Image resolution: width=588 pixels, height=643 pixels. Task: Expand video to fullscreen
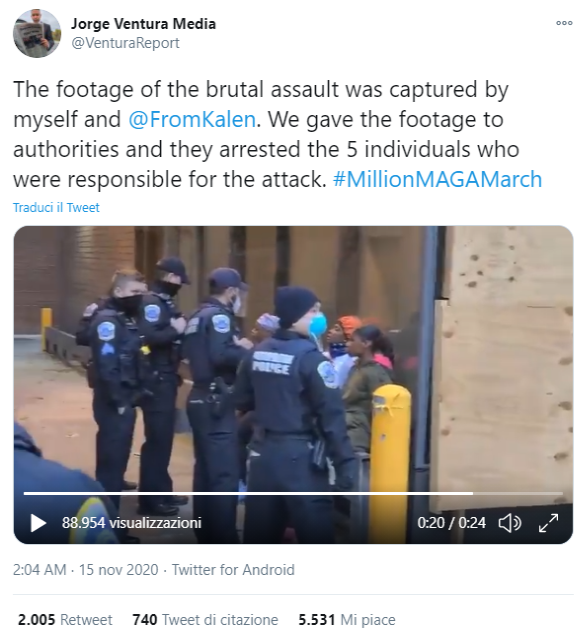pyautogui.click(x=548, y=523)
